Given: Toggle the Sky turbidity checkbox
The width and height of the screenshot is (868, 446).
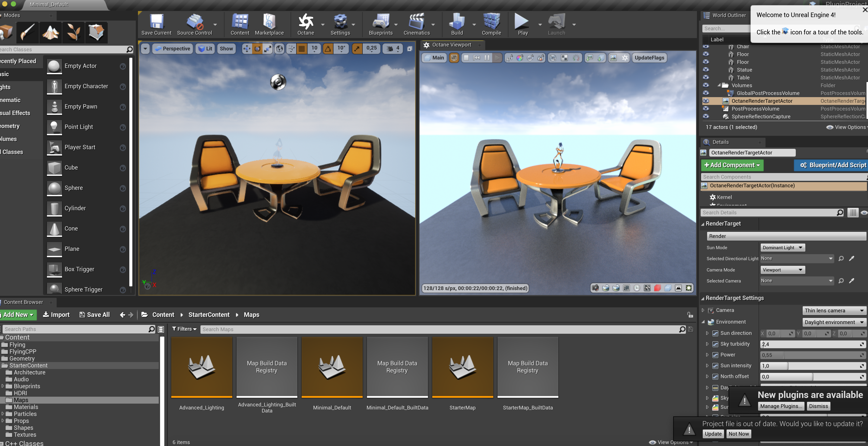Looking at the screenshot, I should click(x=715, y=344).
